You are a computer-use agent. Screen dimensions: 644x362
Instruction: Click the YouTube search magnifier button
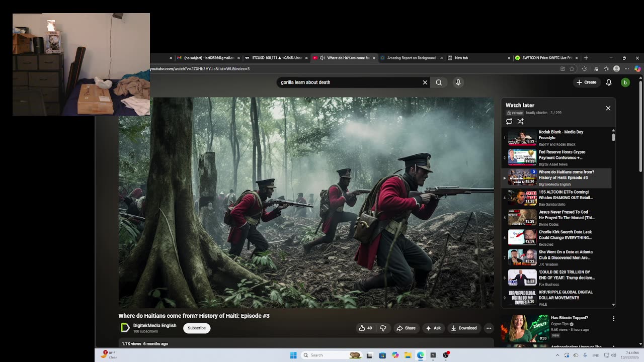click(439, 82)
